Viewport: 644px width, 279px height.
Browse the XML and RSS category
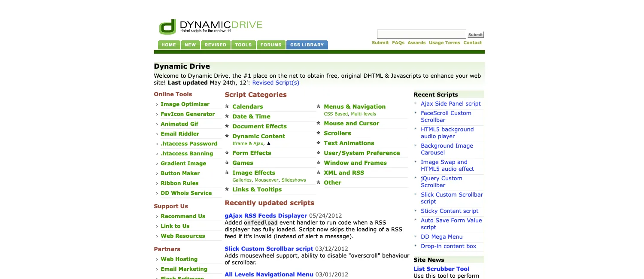pyautogui.click(x=344, y=173)
